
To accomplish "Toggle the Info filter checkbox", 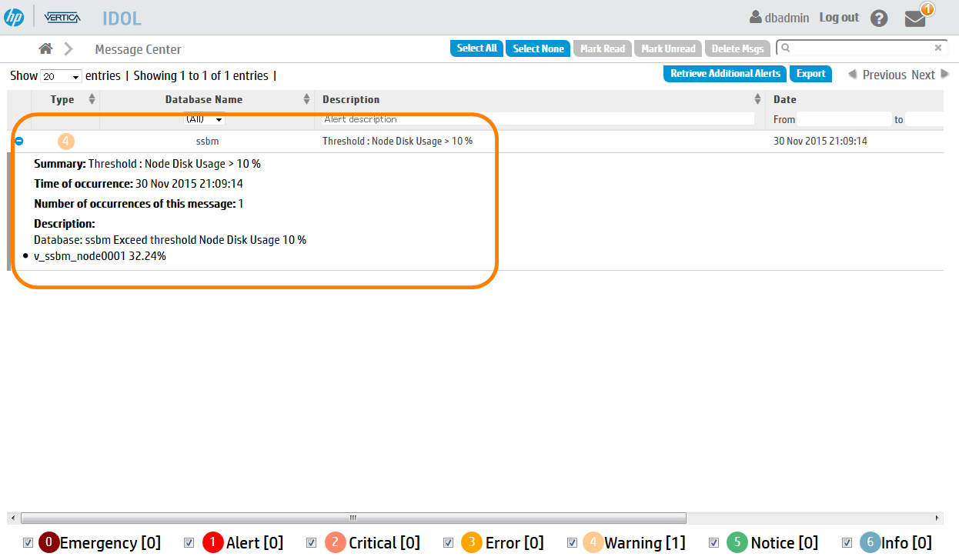I will (x=847, y=543).
